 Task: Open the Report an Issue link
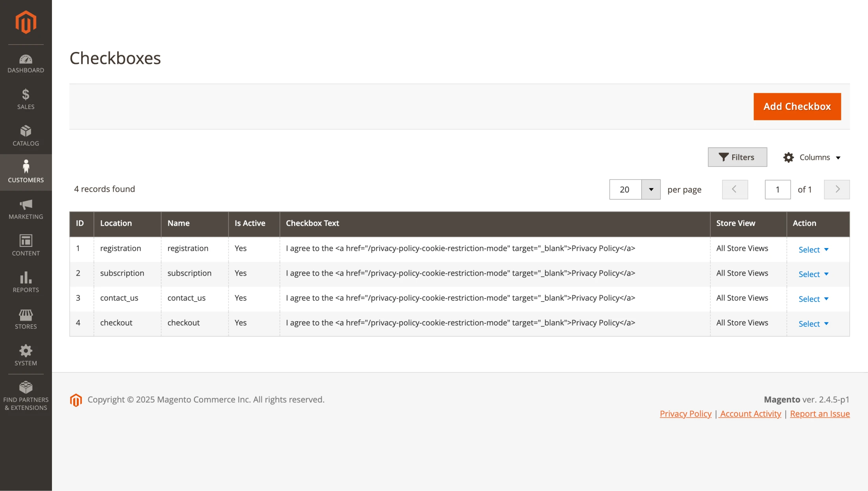click(x=820, y=413)
